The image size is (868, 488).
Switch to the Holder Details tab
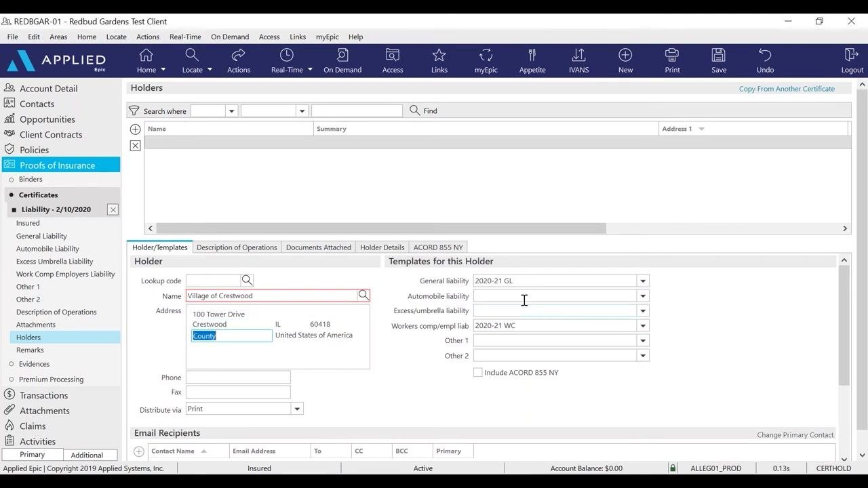(x=382, y=247)
